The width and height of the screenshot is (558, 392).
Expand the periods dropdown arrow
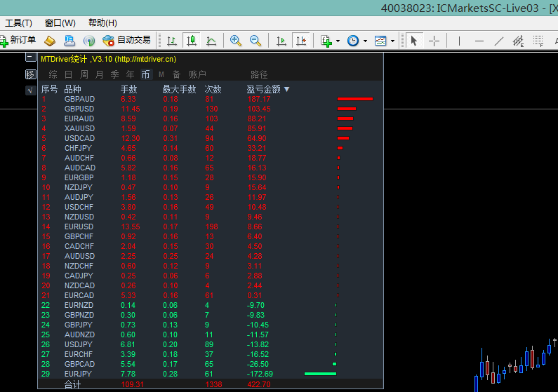365,41
